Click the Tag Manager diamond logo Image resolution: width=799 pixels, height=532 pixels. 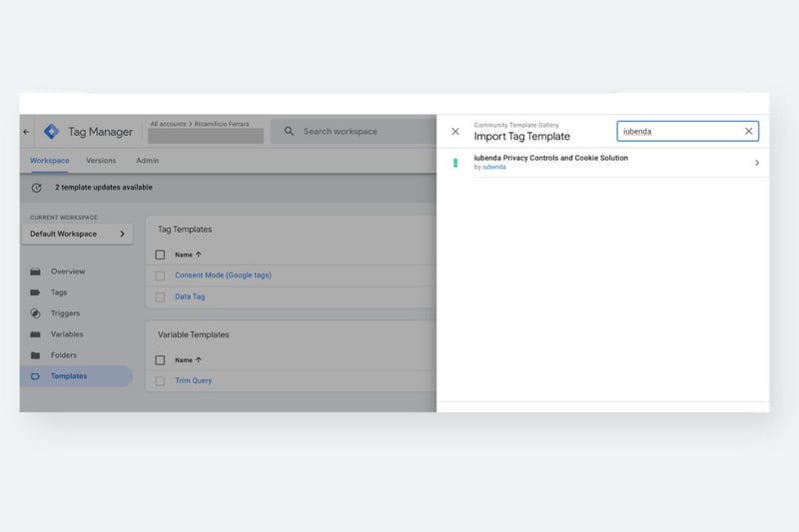tap(52, 132)
